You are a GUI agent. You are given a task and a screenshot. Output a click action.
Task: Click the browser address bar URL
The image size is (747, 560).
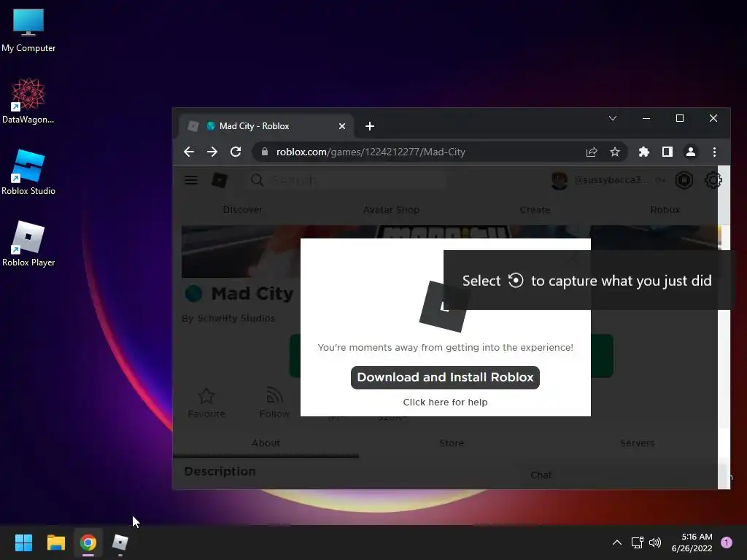(371, 152)
